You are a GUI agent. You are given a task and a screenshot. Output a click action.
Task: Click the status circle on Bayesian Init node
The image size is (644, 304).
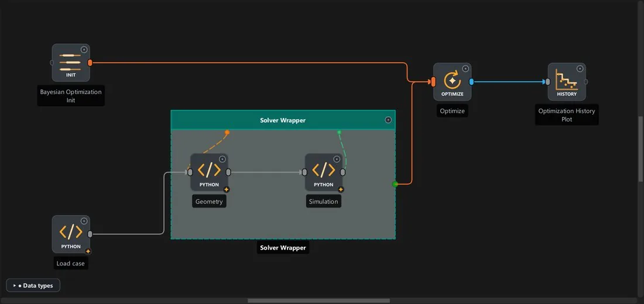pyautogui.click(x=84, y=50)
